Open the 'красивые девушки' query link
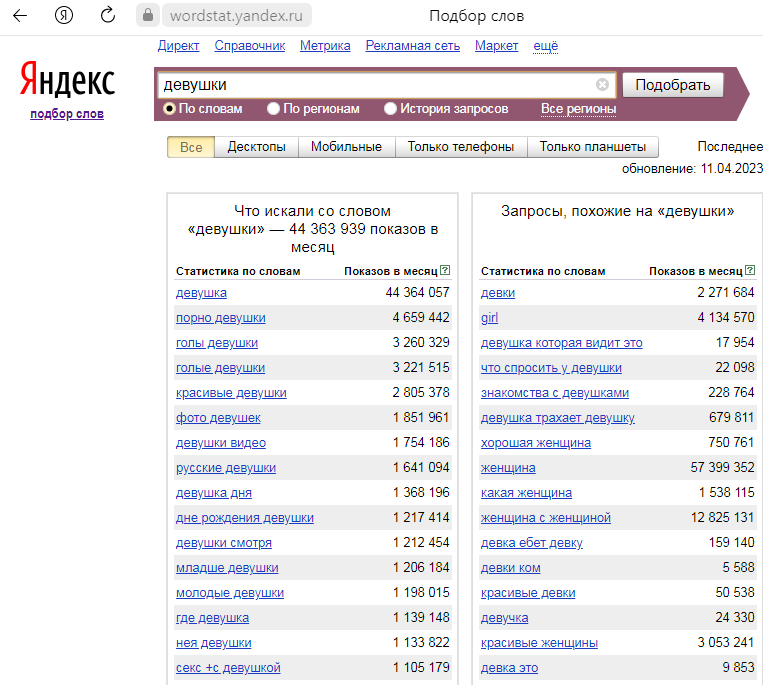This screenshot has height=685, width=763. pos(231,393)
